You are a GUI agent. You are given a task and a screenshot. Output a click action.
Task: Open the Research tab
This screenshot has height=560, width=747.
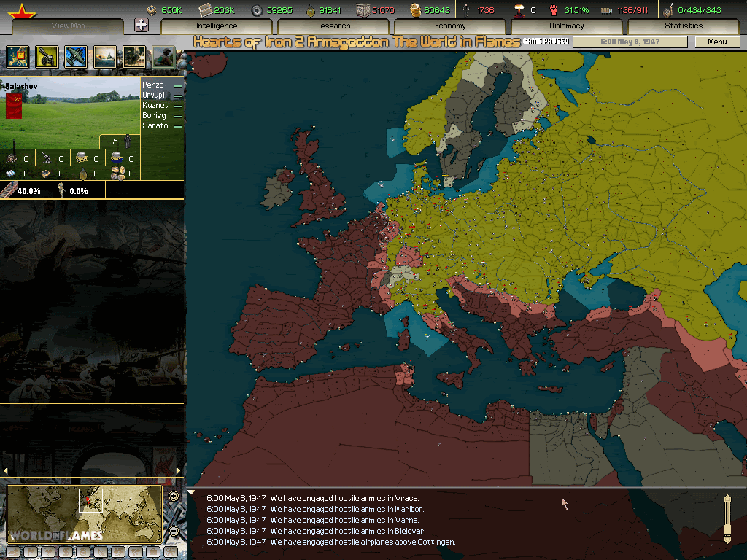point(333,26)
